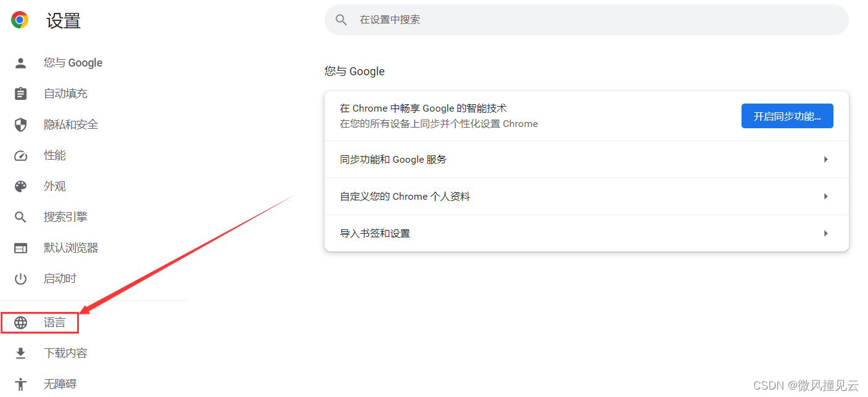The image size is (868, 397).
Task: Click the search icon in settings search bar
Action: (x=341, y=20)
